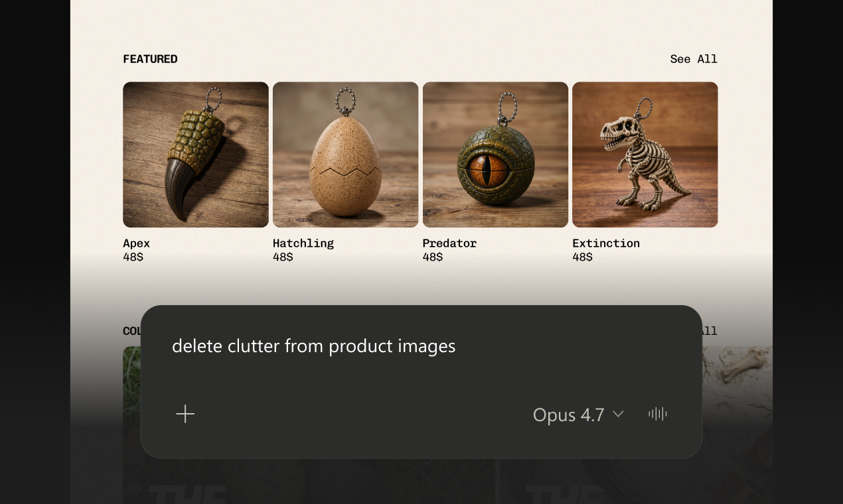Click the 48$ price under Apex
This screenshot has width=843, height=504.
click(x=133, y=257)
